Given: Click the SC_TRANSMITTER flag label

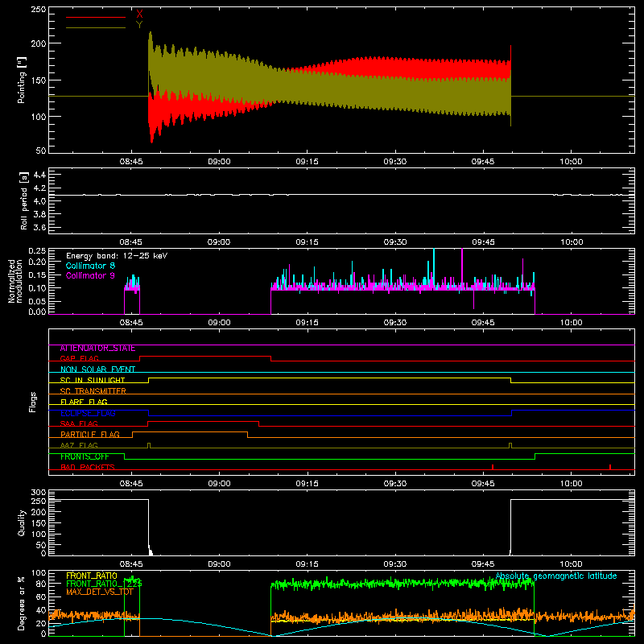Looking at the screenshot, I should pos(93,391).
